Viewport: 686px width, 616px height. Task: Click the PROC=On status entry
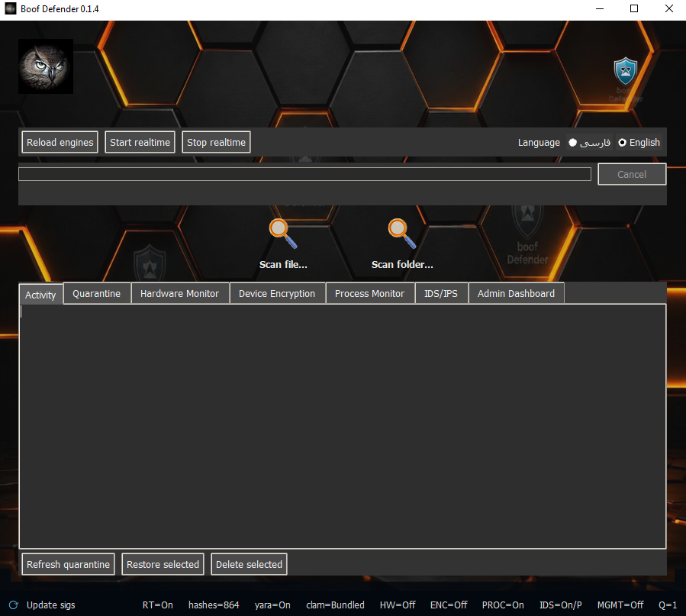tap(503, 605)
